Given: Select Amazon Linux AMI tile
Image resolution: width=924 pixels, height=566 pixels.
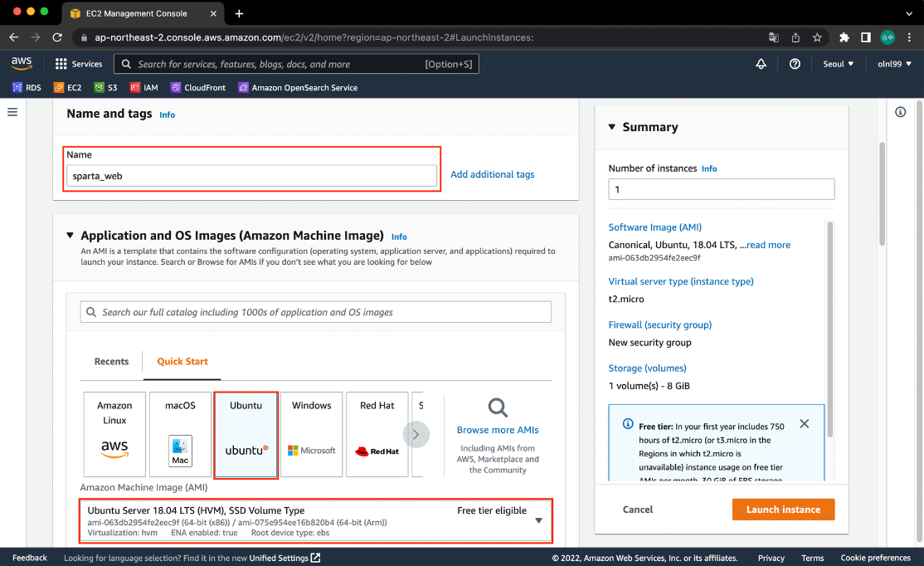Looking at the screenshot, I should pos(114,434).
